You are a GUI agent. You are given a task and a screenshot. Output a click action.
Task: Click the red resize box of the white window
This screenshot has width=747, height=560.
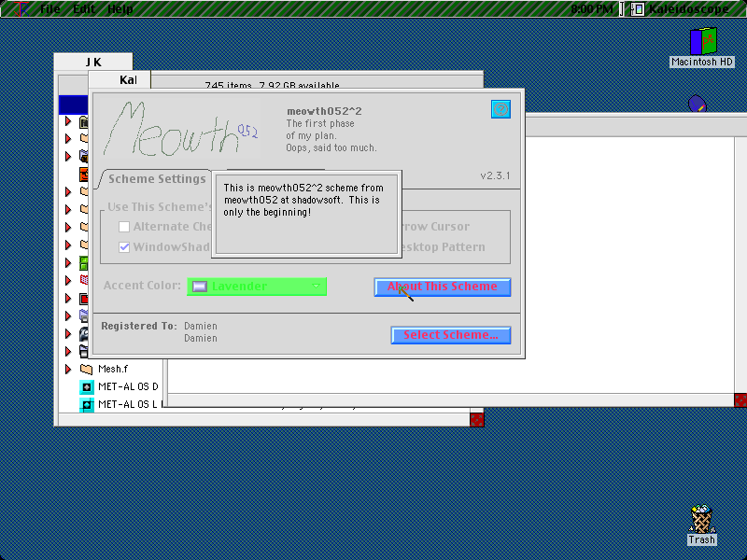(x=740, y=400)
